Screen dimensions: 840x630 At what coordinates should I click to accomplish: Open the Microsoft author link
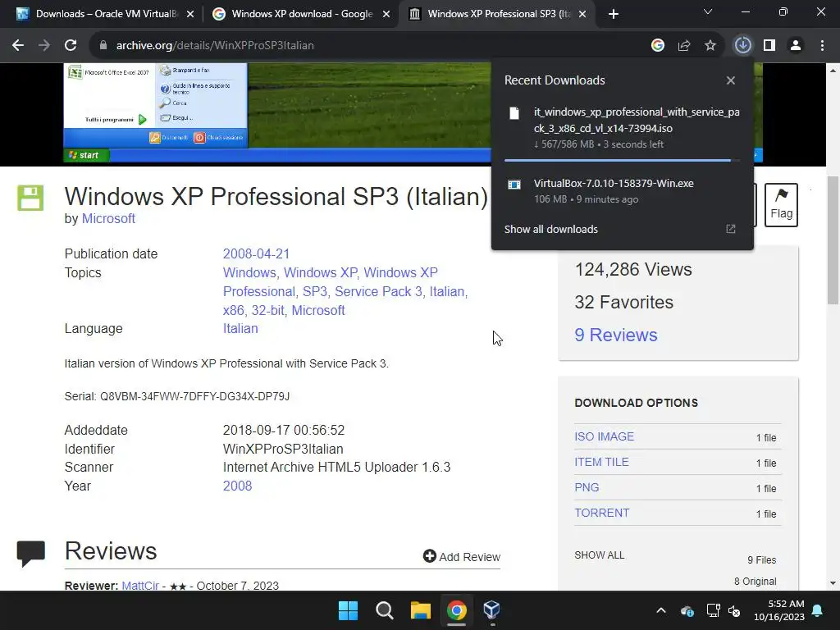[108, 218]
